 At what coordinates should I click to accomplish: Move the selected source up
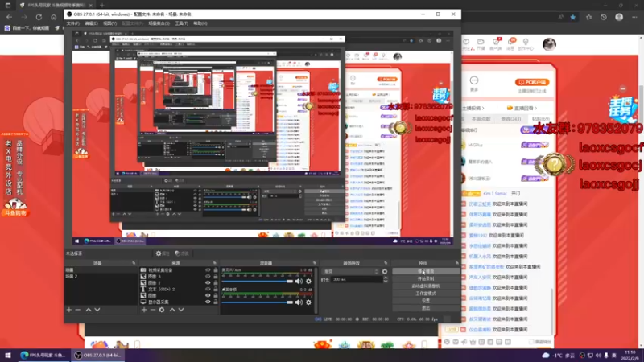pyautogui.click(x=172, y=310)
